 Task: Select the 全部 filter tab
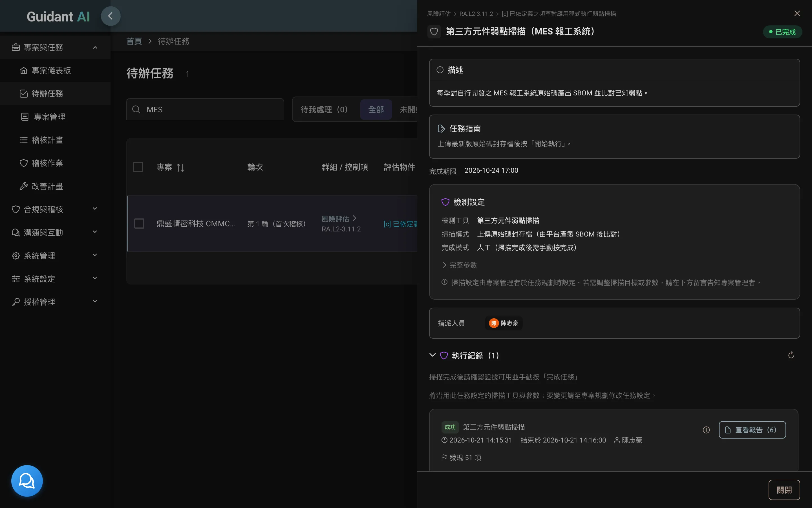pyautogui.click(x=376, y=110)
